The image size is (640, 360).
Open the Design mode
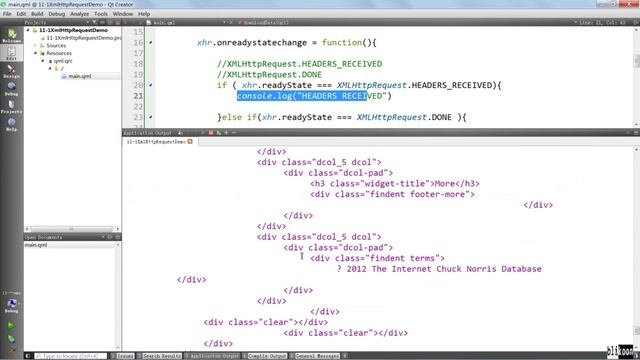click(11, 71)
